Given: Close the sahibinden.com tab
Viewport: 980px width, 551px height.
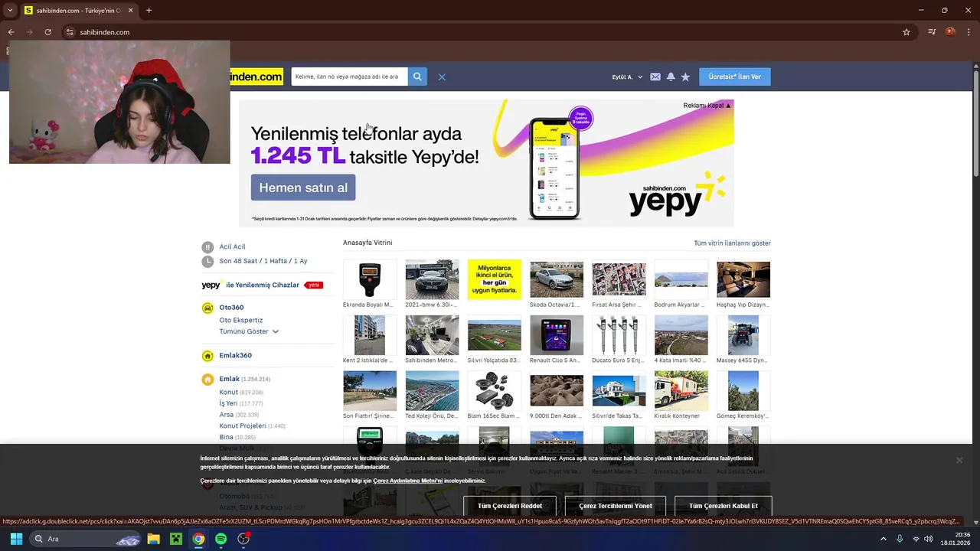Looking at the screenshot, I should click(x=130, y=11).
